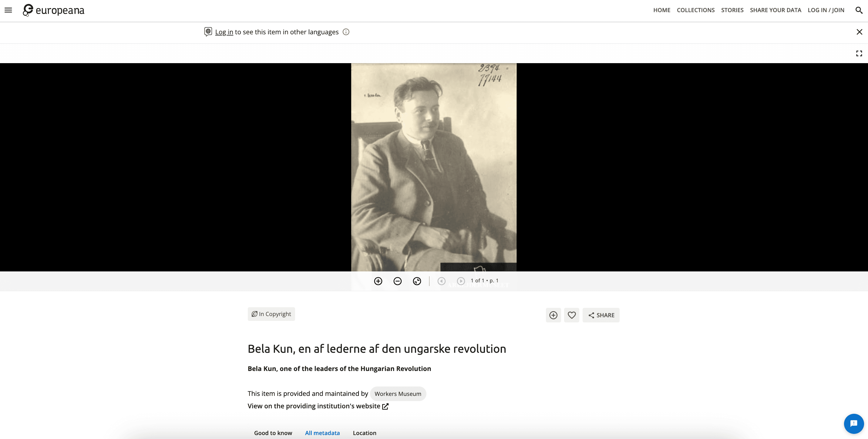Open the Workers Museum provider page
The width and height of the screenshot is (868, 439).
point(398,394)
